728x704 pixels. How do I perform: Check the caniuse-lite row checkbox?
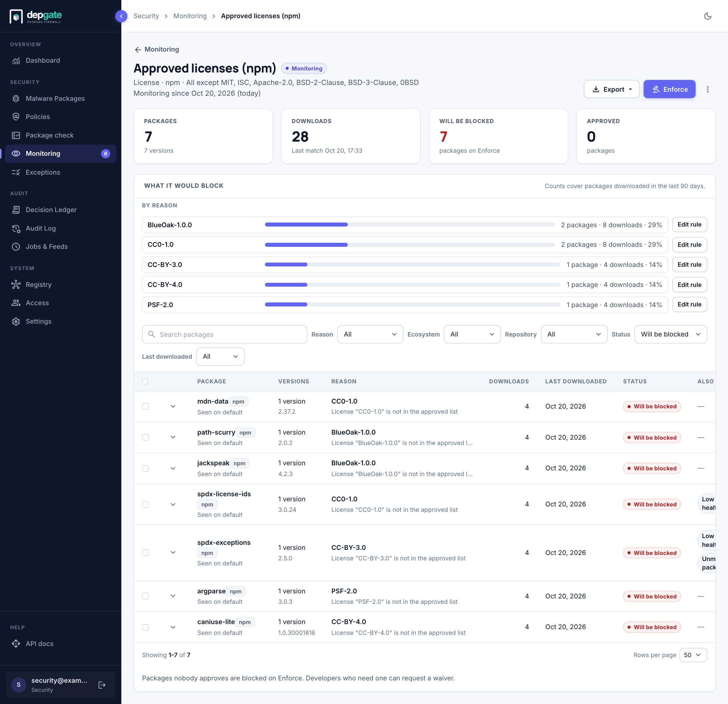[146, 627]
